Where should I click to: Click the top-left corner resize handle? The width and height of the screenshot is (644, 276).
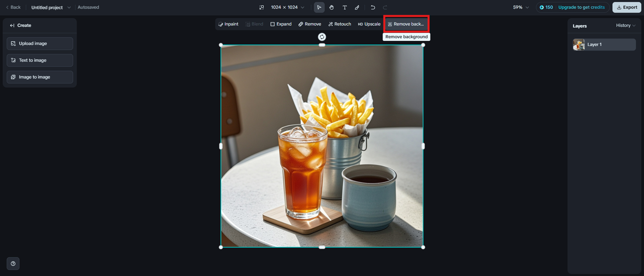(221, 45)
